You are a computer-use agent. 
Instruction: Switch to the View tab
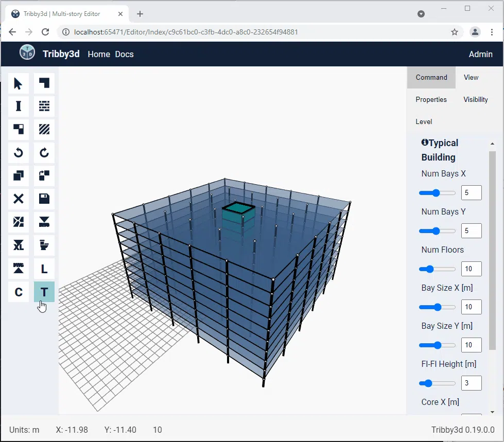click(471, 77)
